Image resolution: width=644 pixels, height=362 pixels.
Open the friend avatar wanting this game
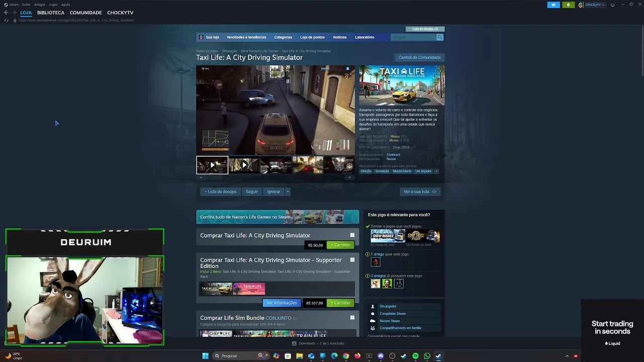[x=375, y=262]
